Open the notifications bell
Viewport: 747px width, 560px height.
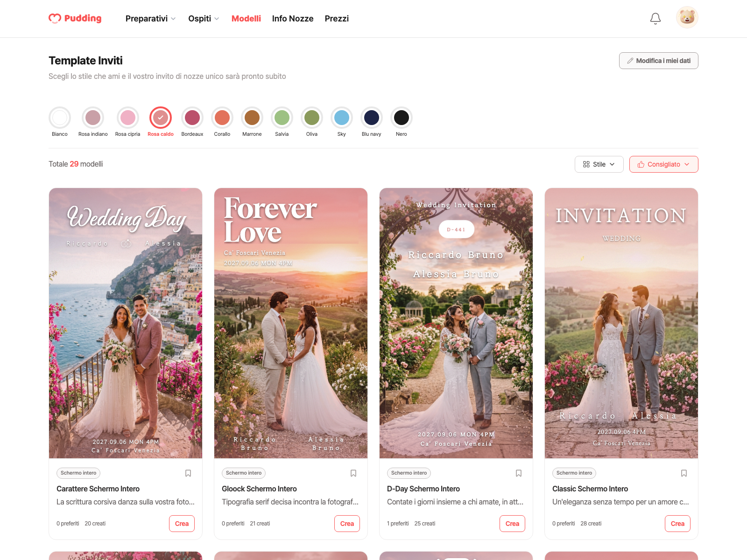655,19
